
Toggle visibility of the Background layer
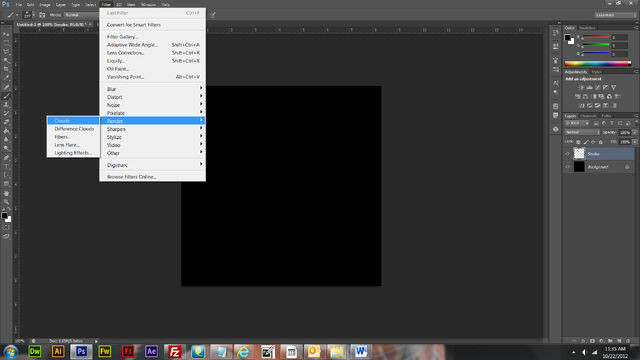(567, 167)
